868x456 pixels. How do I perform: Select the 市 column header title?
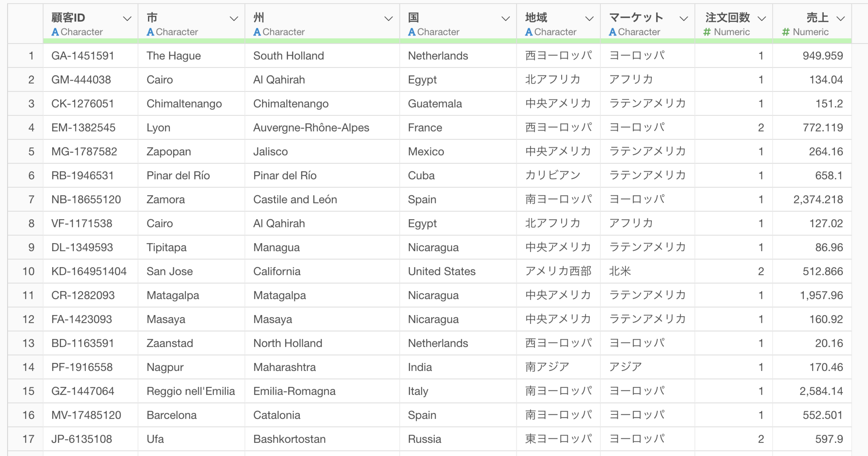[152, 17]
